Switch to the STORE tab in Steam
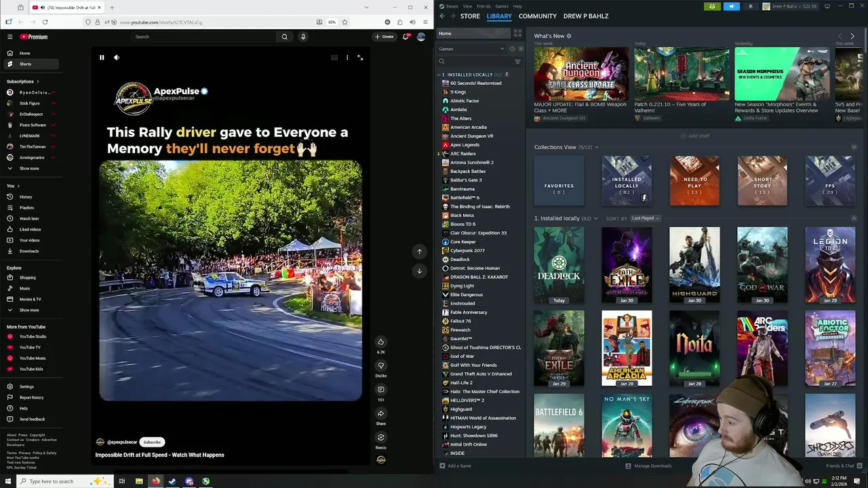 [x=470, y=16]
